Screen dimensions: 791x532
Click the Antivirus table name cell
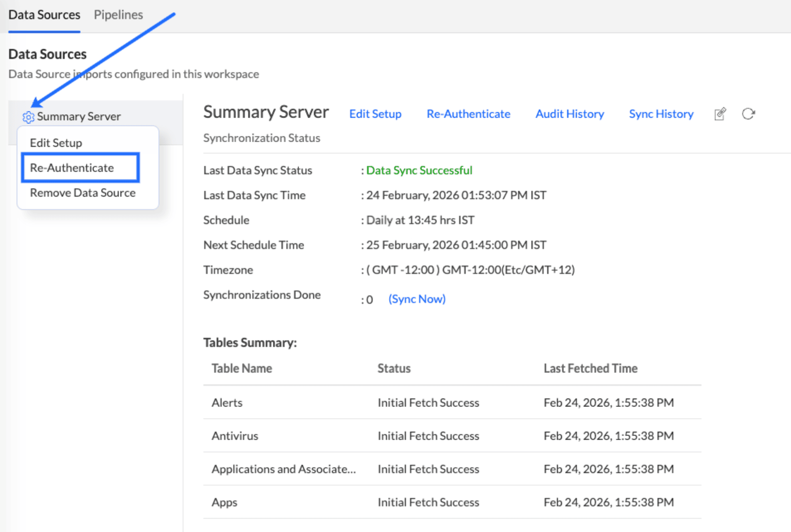(235, 436)
